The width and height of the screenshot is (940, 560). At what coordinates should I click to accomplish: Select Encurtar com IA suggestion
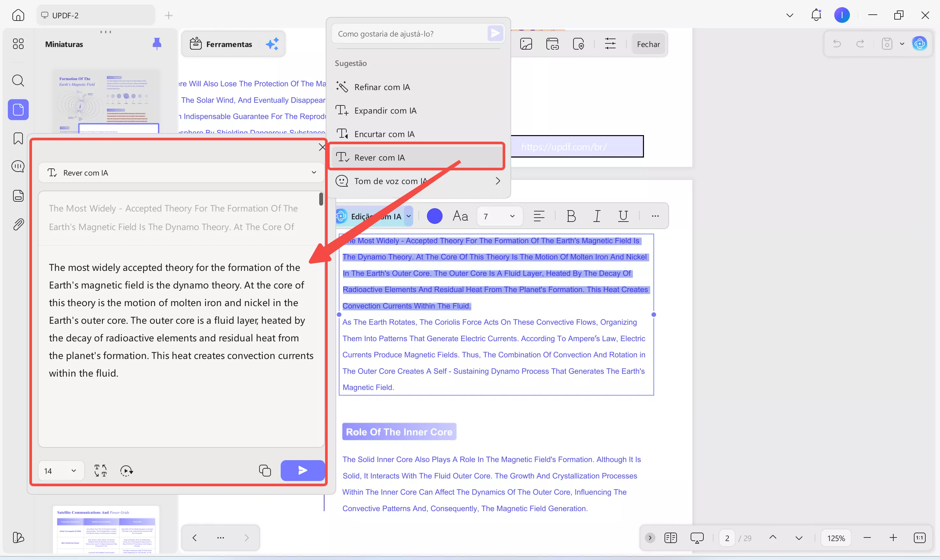pyautogui.click(x=384, y=134)
